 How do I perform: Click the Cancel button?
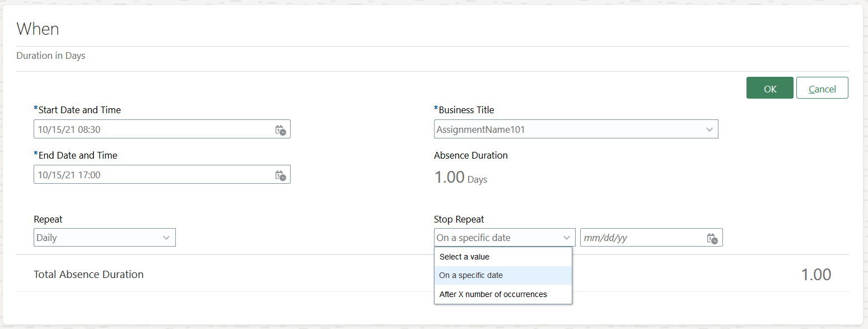coord(822,89)
